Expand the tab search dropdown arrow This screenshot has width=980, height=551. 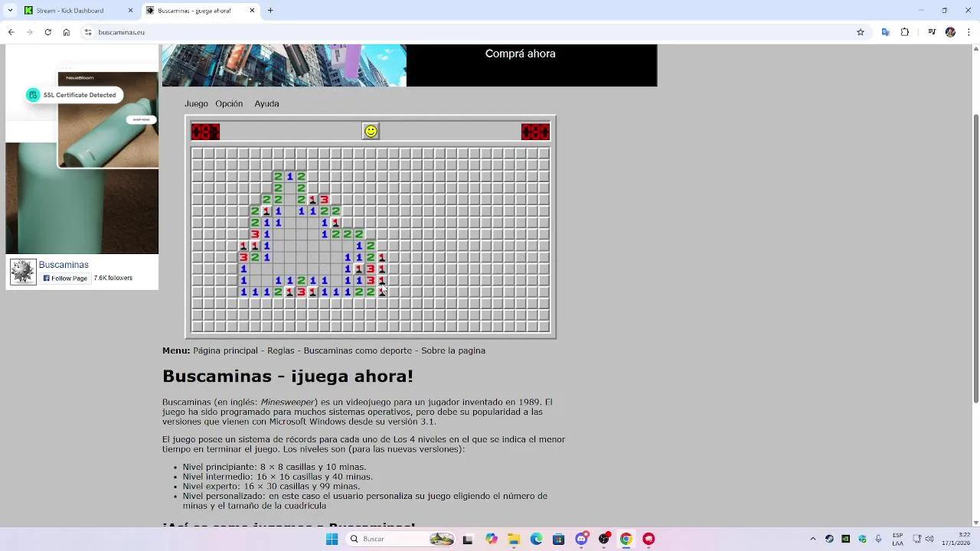click(10, 11)
